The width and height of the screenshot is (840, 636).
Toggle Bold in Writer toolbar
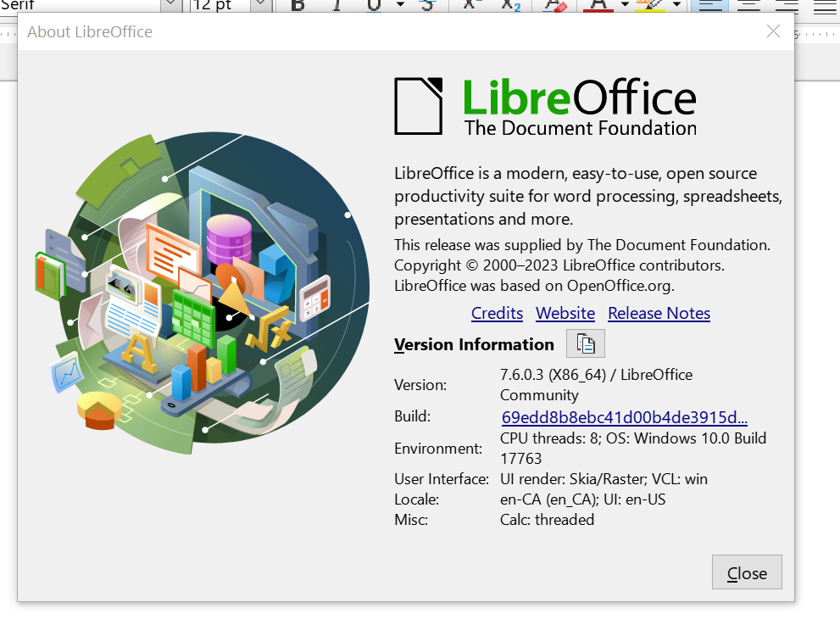[298, 5]
